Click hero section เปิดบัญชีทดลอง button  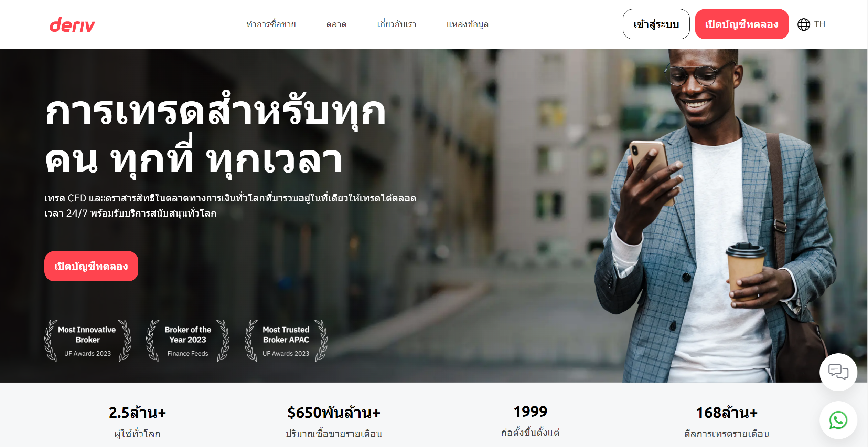[91, 266]
